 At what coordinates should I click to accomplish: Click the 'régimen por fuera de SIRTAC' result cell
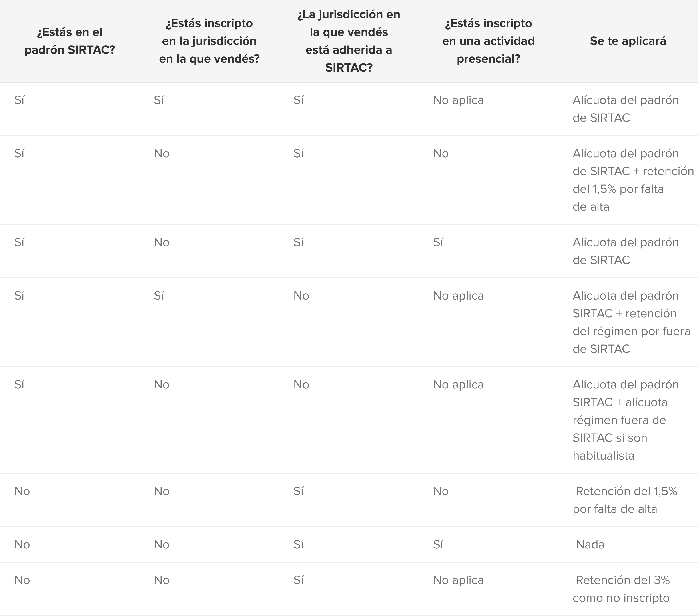[631, 322]
